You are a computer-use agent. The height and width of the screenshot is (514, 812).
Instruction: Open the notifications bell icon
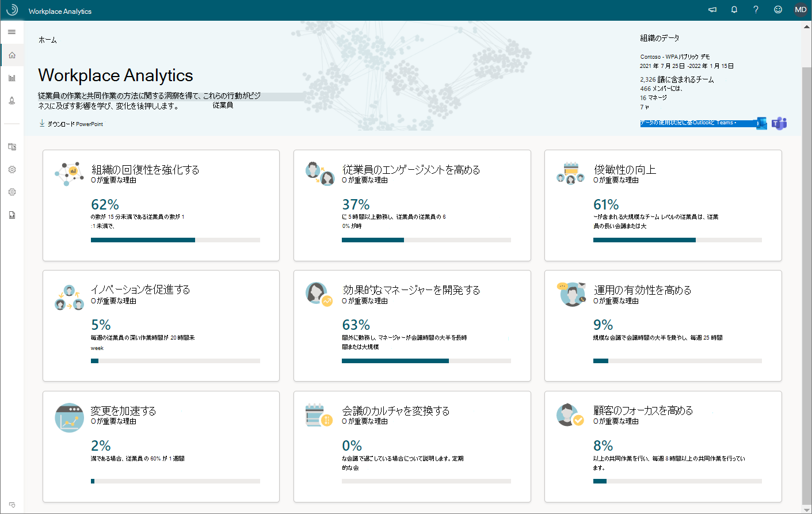pyautogui.click(x=734, y=10)
